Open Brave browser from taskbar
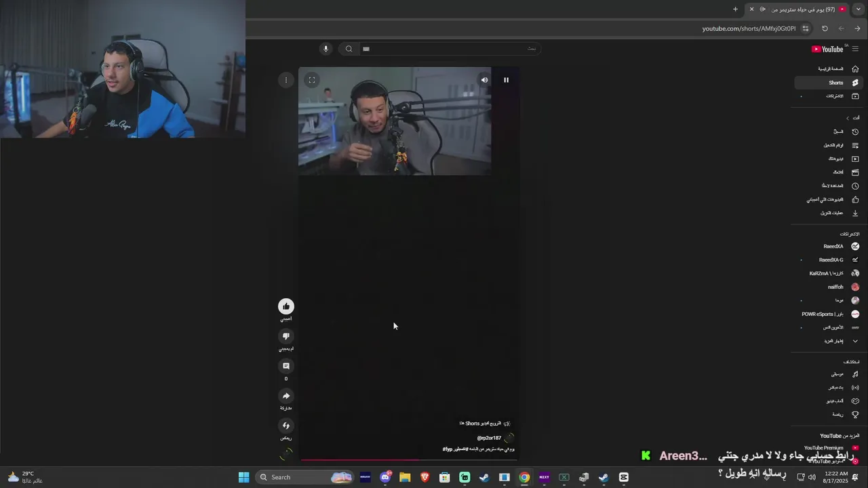 [x=425, y=477]
